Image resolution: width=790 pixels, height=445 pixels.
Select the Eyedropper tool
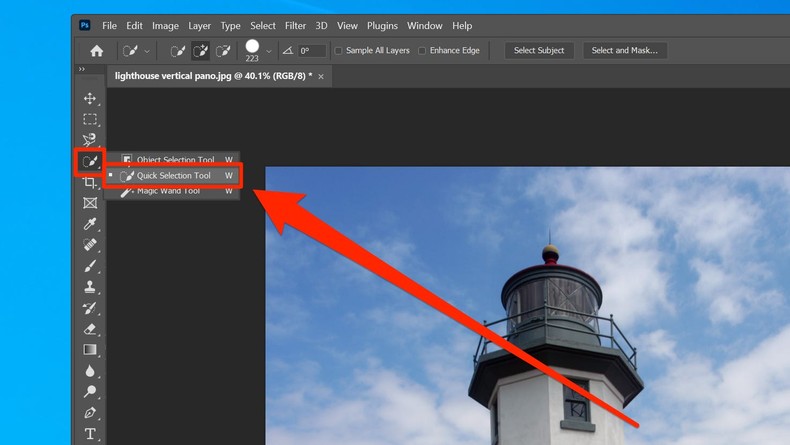[90, 224]
